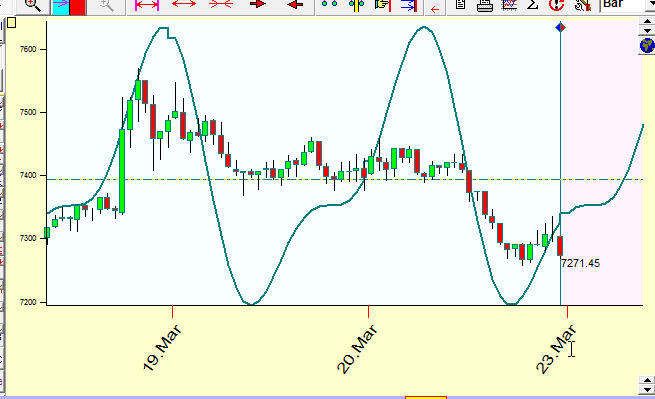
Task: Click the red compress inward arrows icon
Action: click(x=221, y=4)
